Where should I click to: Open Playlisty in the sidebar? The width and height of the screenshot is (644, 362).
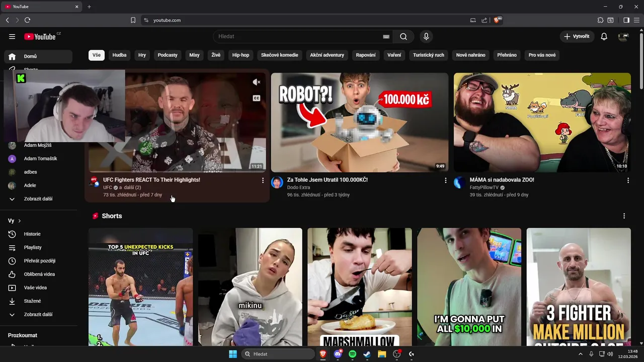click(38, 247)
